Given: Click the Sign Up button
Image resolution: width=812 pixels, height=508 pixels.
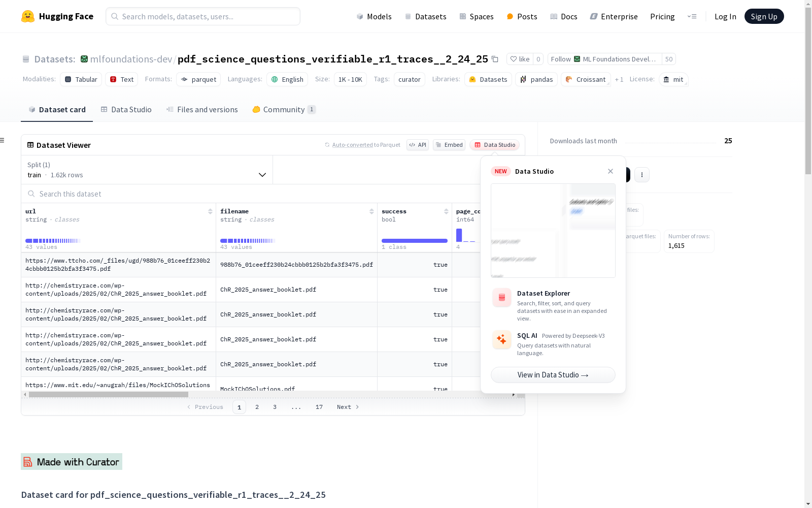Looking at the screenshot, I should (764, 16).
